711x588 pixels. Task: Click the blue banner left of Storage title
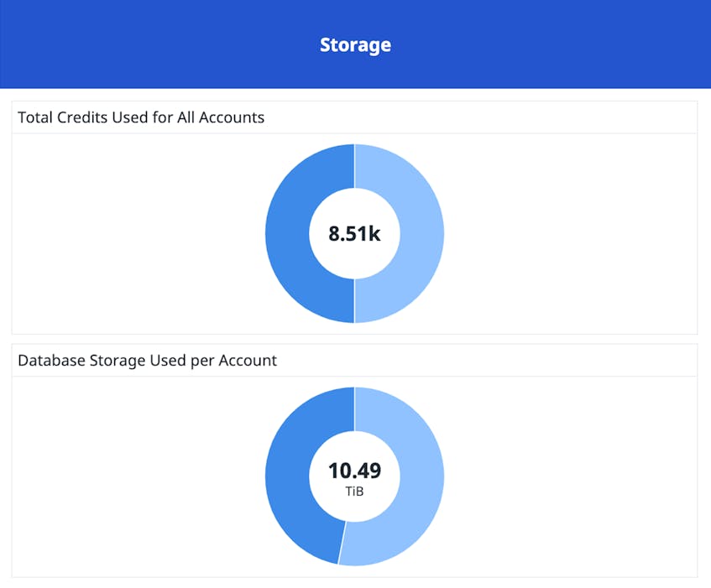[159, 44]
